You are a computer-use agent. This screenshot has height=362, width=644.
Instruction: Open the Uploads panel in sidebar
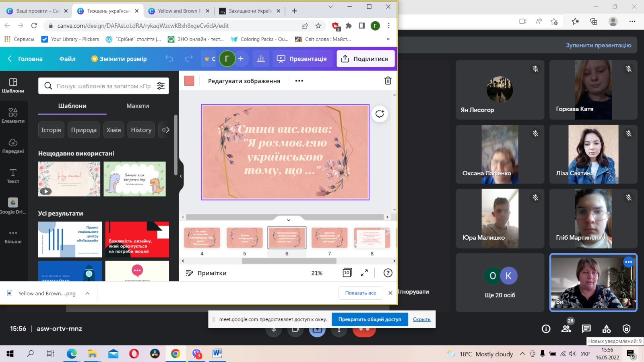[x=13, y=146]
